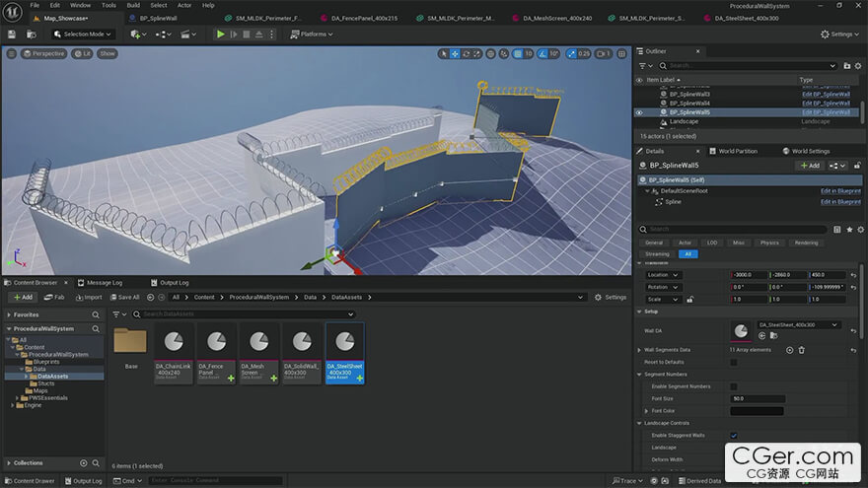868x488 pixels.
Task: Activate the scale gizmo tool in viewport
Action: pyautogui.click(x=476, y=53)
